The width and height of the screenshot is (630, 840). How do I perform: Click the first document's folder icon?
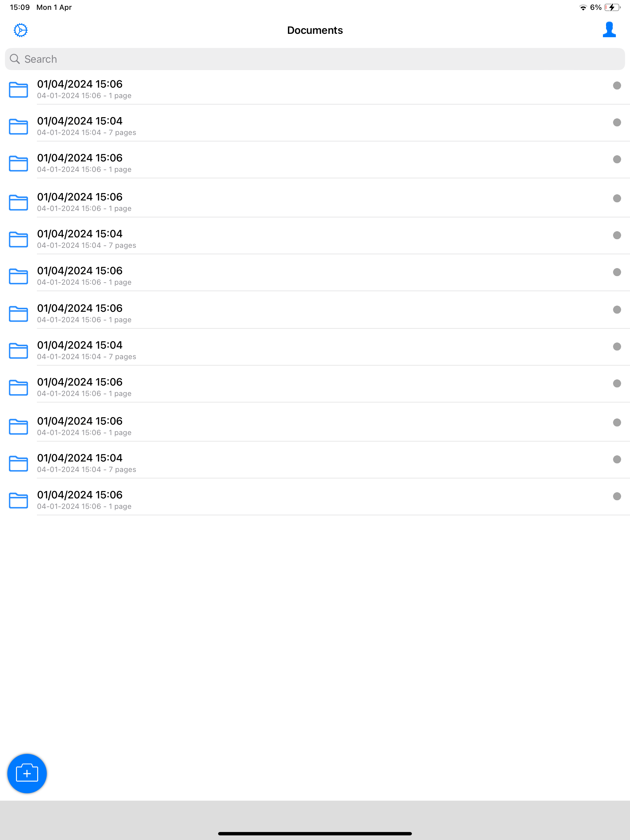pyautogui.click(x=18, y=89)
